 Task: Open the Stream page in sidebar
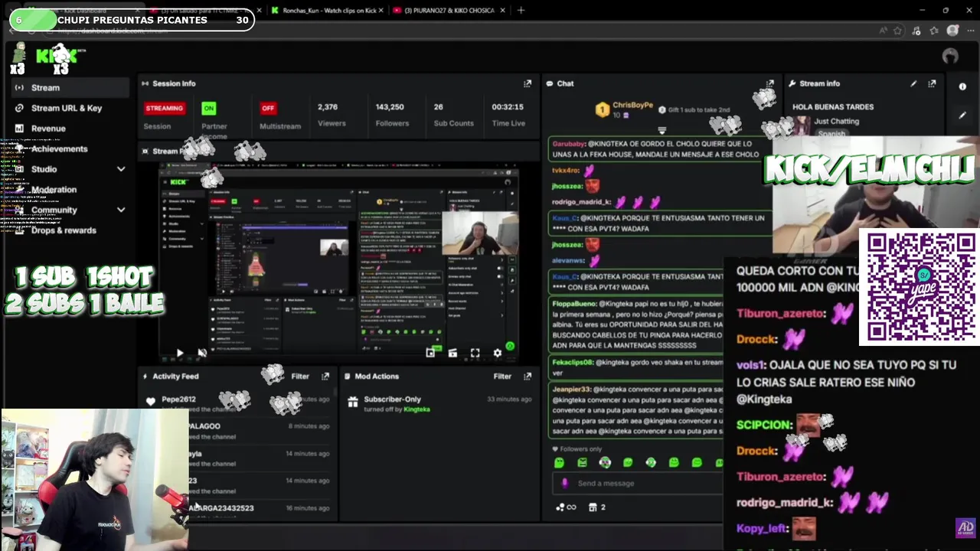pos(70,87)
